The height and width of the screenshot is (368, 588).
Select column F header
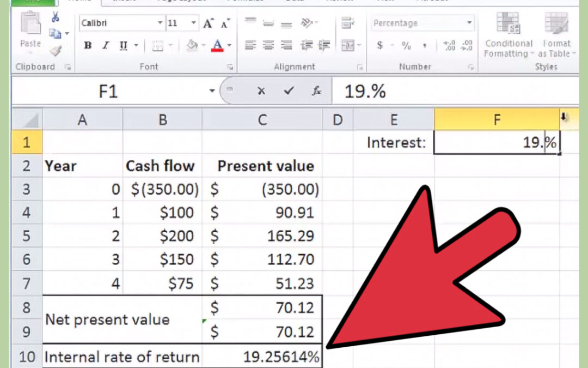(497, 120)
